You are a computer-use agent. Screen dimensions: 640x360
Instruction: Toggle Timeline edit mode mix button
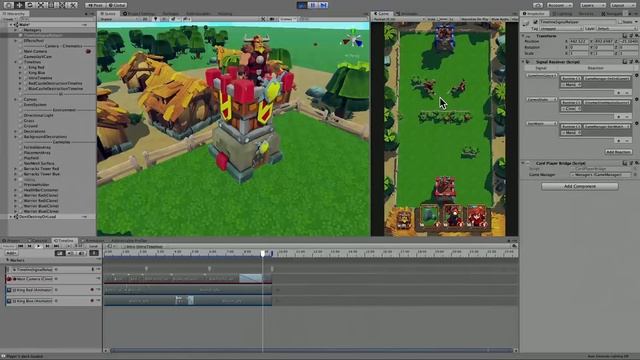tap(60, 253)
